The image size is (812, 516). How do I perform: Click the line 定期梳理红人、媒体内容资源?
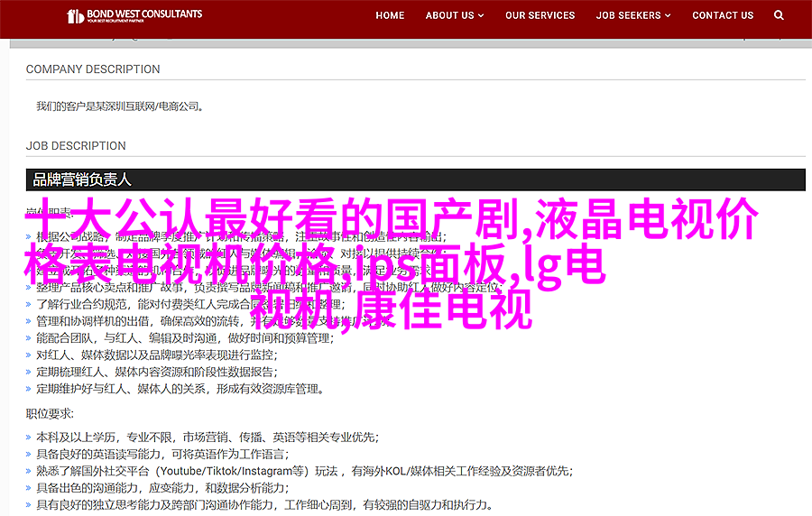pos(157,373)
